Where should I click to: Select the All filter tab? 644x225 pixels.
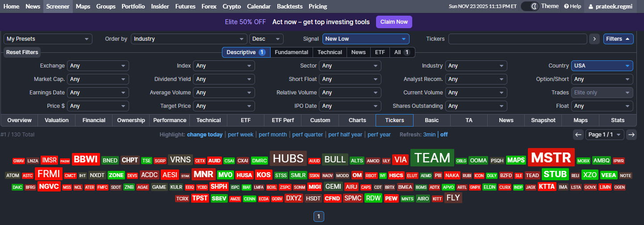(402, 52)
